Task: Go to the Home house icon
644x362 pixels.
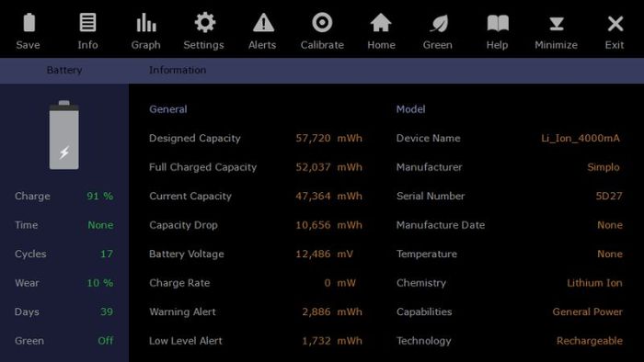Action: 381,23
